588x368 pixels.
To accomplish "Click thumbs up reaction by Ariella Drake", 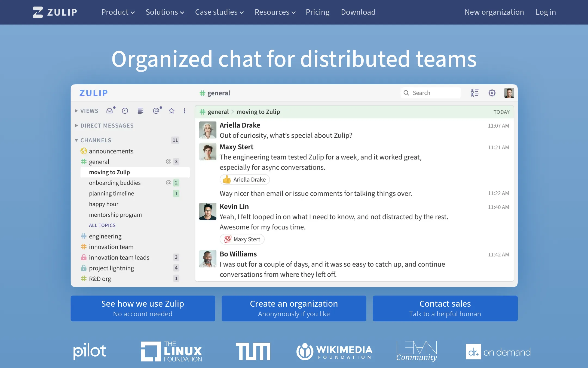I will [x=244, y=179].
